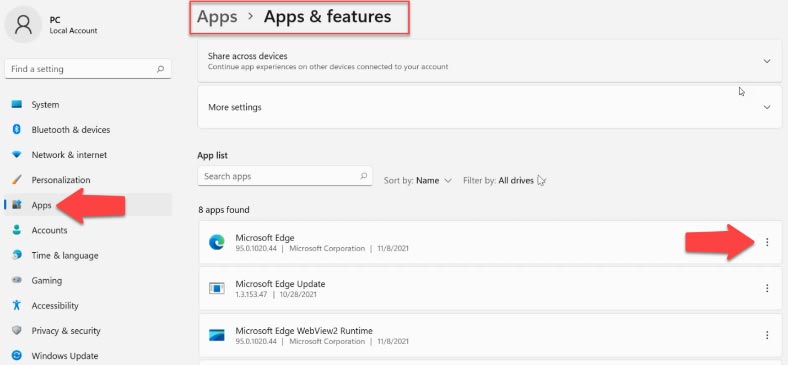This screenshot has width=788, height=365.
Task: Click the Find a setting field
Action: point(88,69)
